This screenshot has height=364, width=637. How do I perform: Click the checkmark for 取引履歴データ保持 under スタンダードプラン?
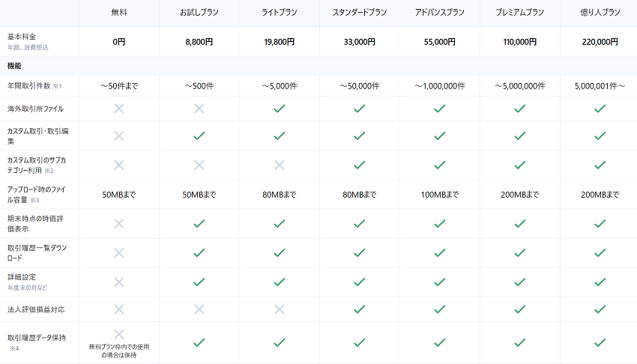point(359,342)
